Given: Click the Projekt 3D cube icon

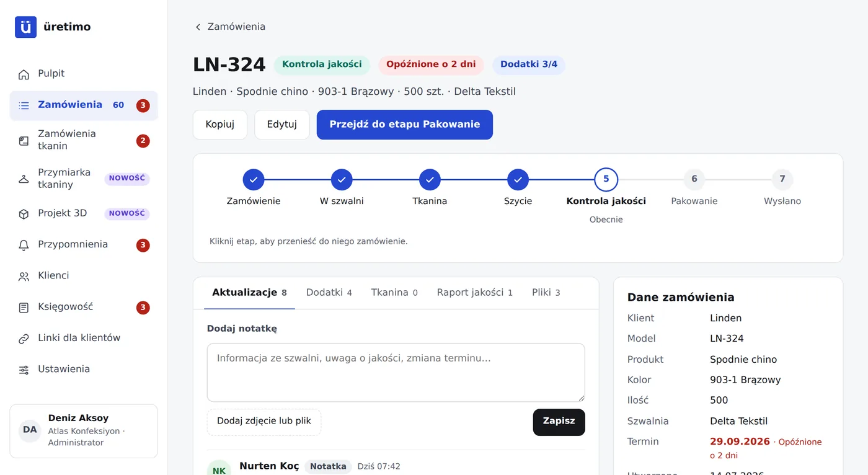Looking at the screenshot, I should (x=24, y=214).
